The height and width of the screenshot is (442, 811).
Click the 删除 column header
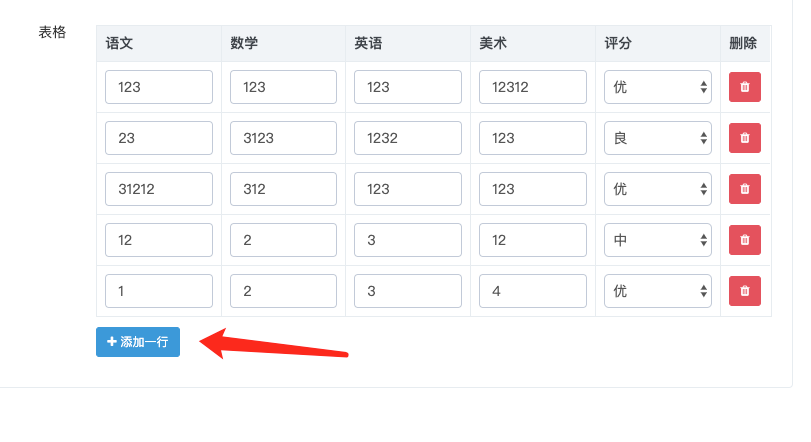click(743, 43)
